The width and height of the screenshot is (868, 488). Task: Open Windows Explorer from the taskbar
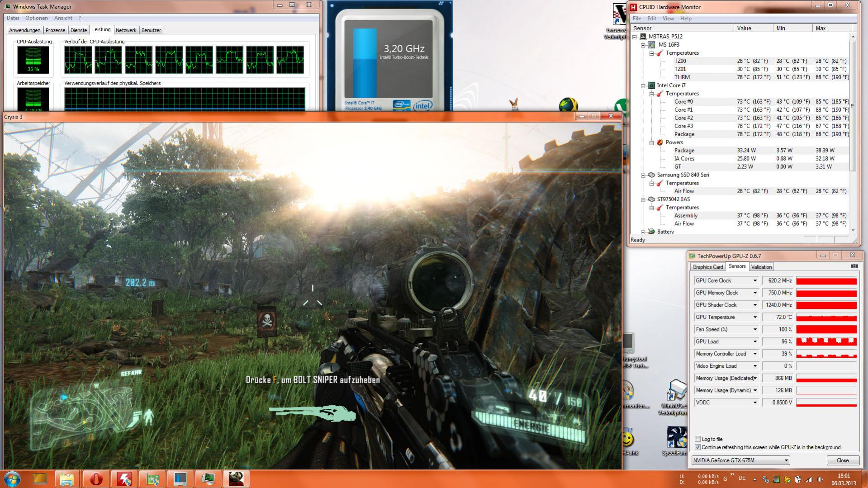click(x=67, y=479)
